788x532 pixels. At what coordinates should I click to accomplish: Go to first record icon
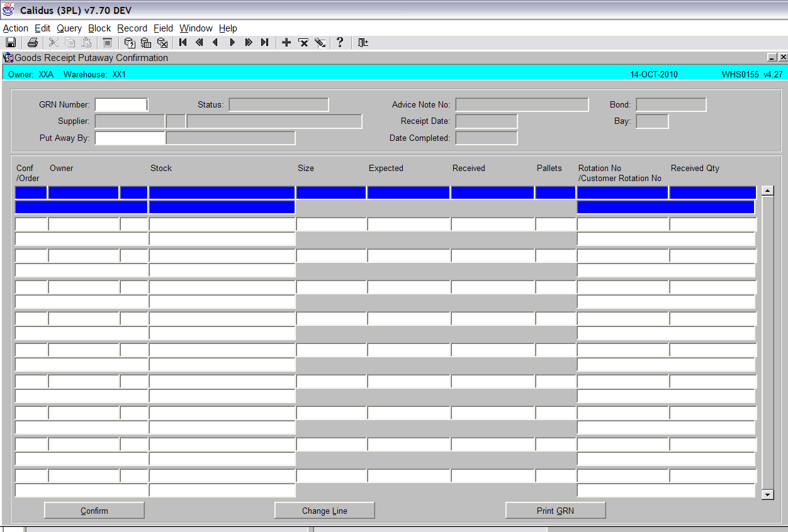click(x=183, y=43)
